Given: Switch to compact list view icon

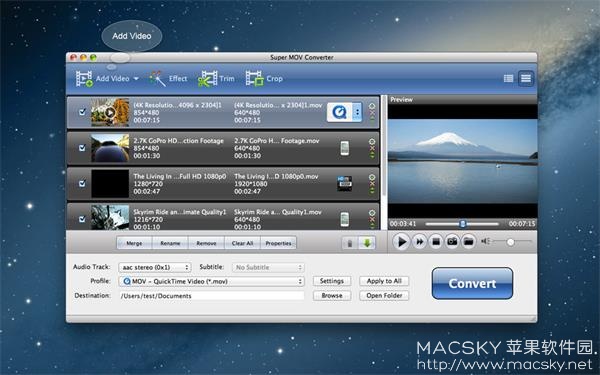Looking at the screenshot, I should 508,78.
